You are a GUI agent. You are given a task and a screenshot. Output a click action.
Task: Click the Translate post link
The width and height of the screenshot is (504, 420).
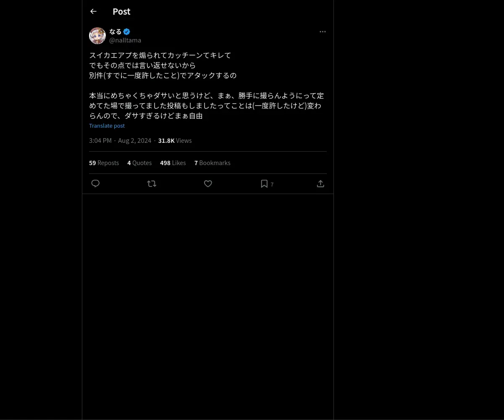[x=107, y=126]
